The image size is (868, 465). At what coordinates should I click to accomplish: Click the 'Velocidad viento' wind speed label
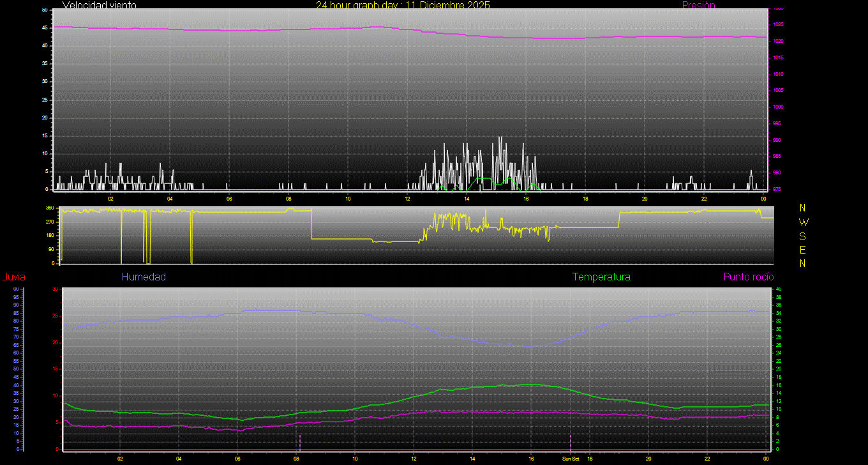[99, 5]
